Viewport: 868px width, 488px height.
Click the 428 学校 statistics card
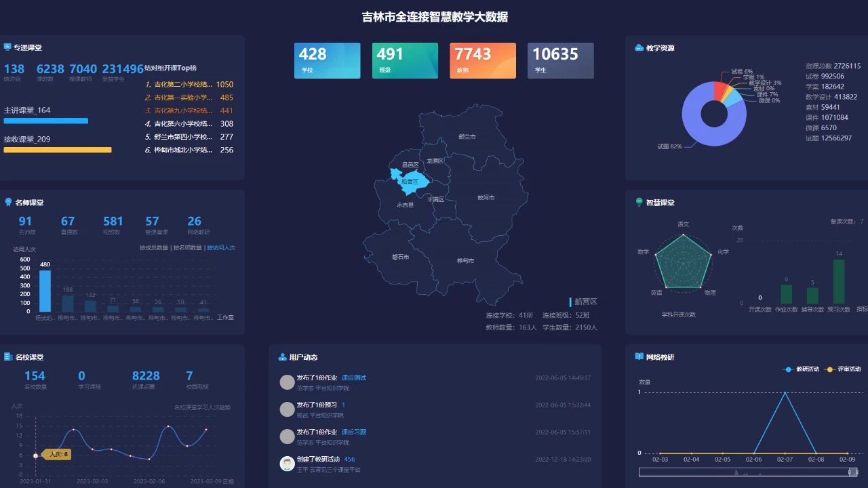(327, 60)
